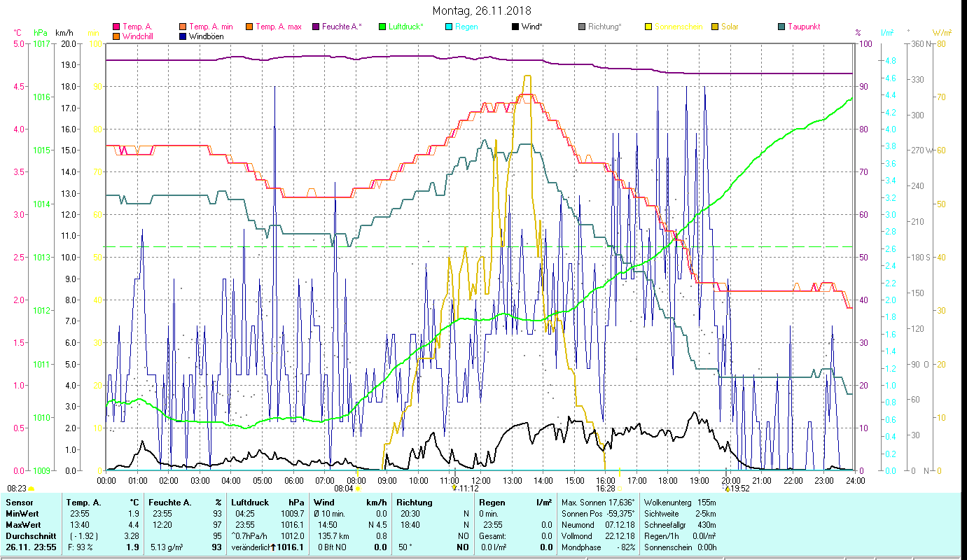Viewport: 967px width, 560px height.
Task: Click the Richtung legend label
Action: click(604, 27)
